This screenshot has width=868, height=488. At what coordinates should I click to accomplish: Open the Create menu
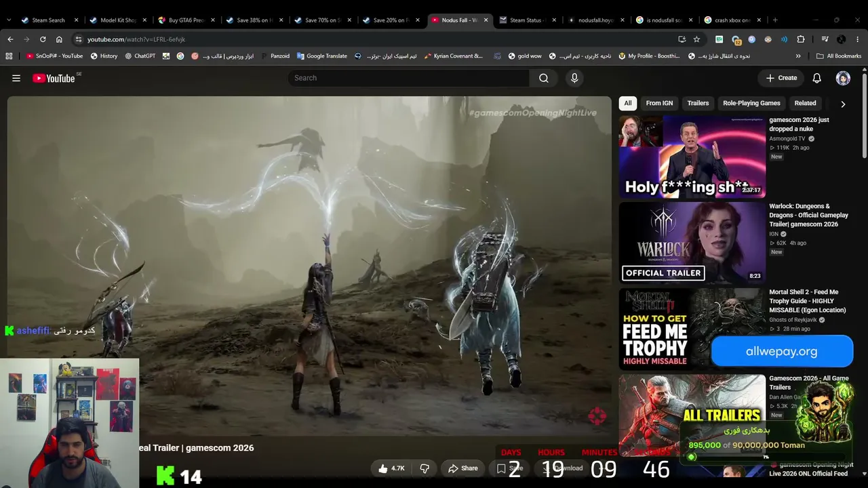point(781,78)
